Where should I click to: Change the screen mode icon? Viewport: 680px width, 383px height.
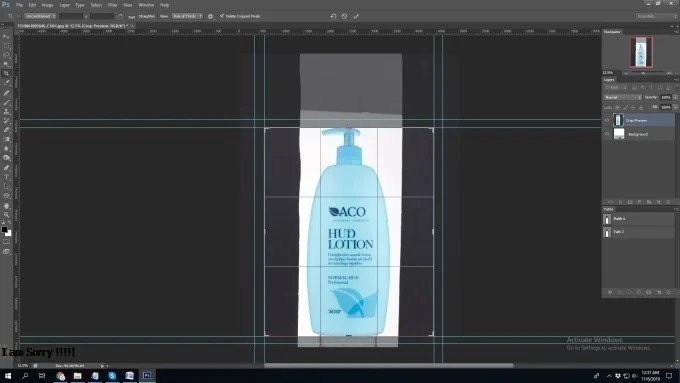(x=6, y=252)
